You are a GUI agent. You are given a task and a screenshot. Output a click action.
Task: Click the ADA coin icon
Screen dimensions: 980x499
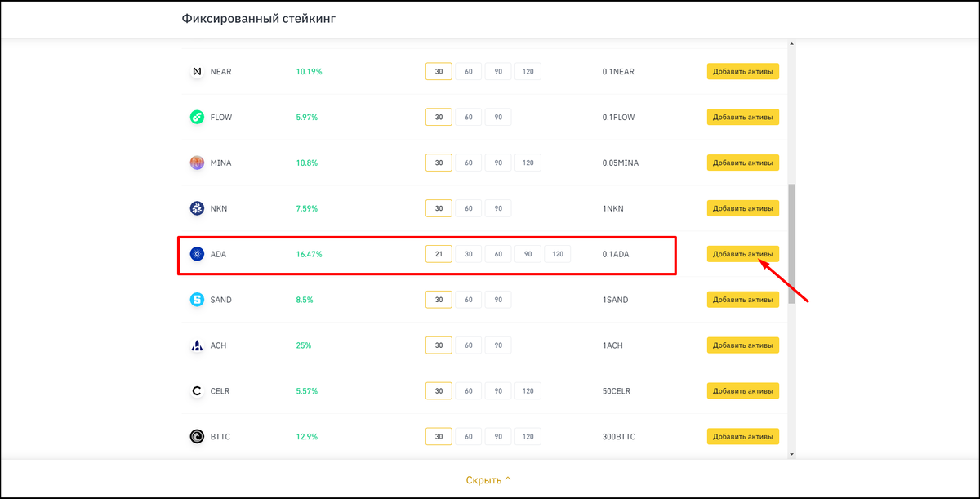click(x=197, y=254)
